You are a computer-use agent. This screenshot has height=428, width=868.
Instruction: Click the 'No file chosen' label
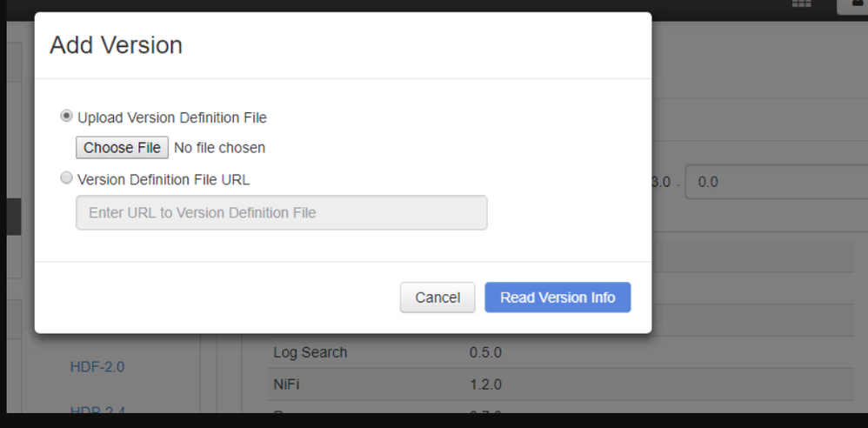click(219, 148)
